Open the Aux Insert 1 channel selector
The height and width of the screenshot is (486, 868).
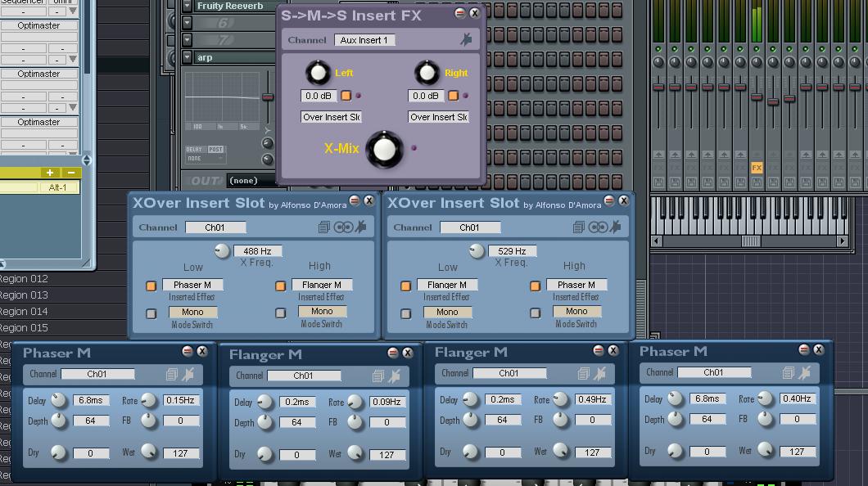click(x=364, y=40)
